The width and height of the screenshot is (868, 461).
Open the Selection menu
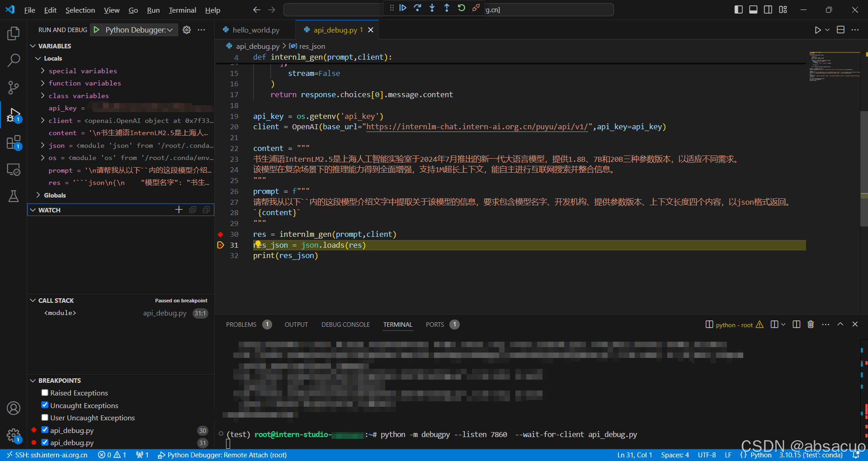tap(80, 10)
